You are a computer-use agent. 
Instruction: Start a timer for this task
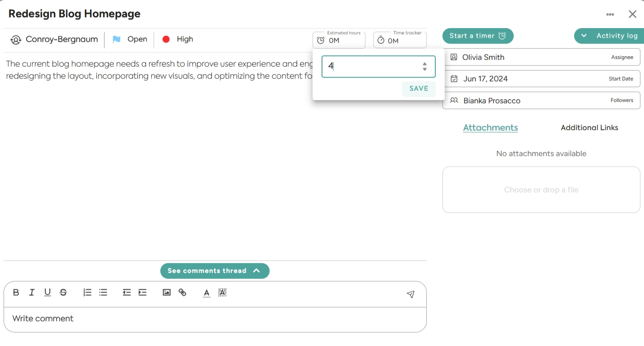click(477, 36)
